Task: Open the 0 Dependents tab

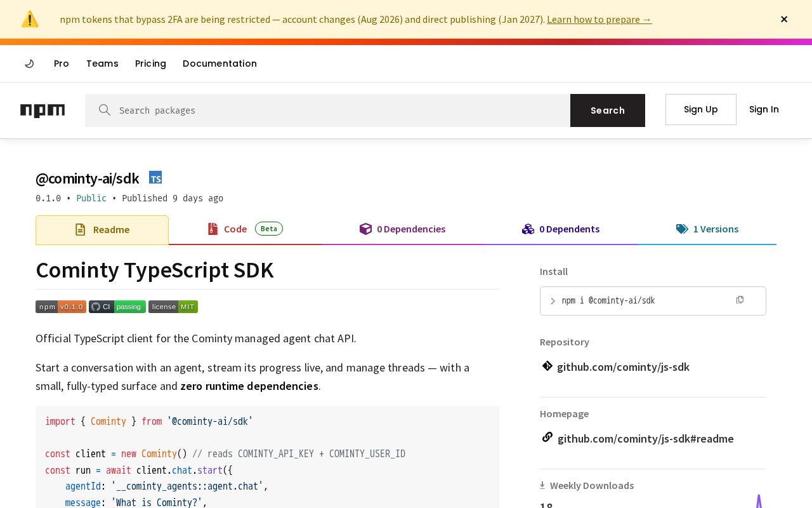Action: (561, 229)
